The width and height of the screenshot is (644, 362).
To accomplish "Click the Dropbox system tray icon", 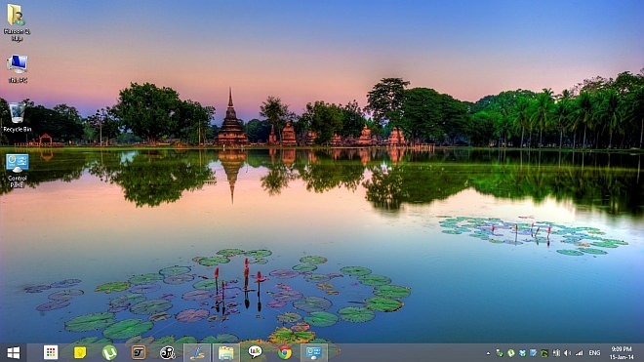I will pos(522,353).
